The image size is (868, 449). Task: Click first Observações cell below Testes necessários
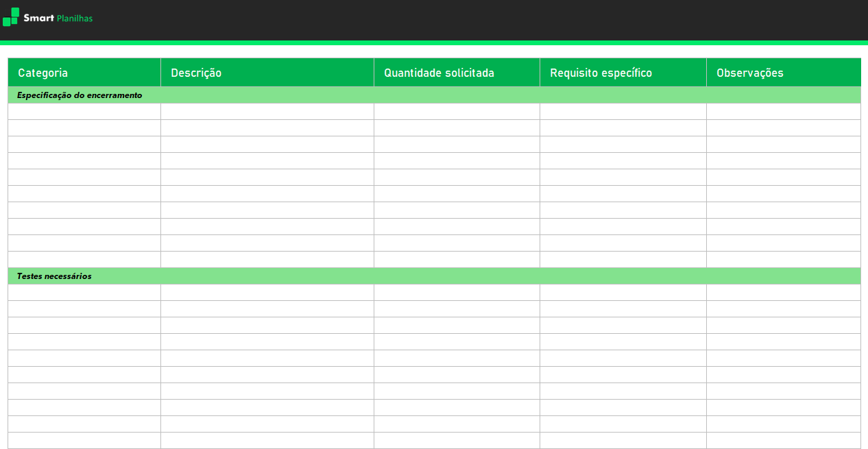click(783, 293)
